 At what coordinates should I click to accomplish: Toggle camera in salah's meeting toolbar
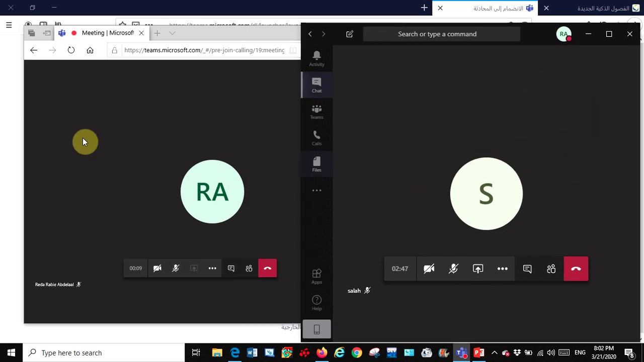(x=429, y=269)
